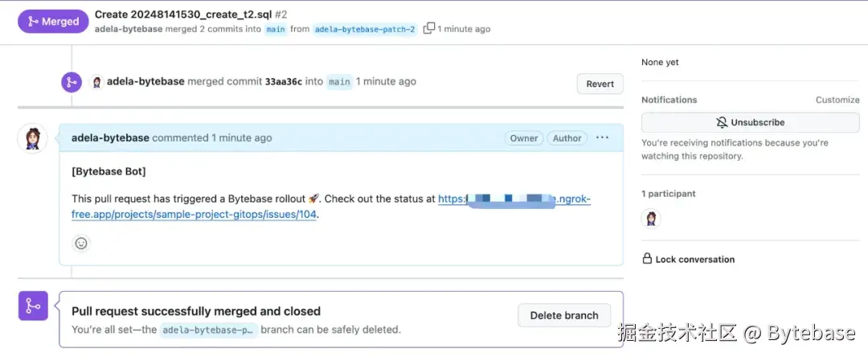Image resolution: width=868 pixels, height=357 pixels.
Task: Click adela-bytebase username in comment header
Action: pos(110,137)
